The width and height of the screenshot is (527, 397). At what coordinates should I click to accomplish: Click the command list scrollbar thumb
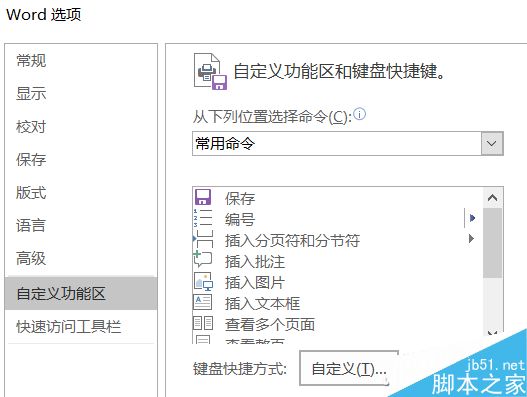coord(492,243)
